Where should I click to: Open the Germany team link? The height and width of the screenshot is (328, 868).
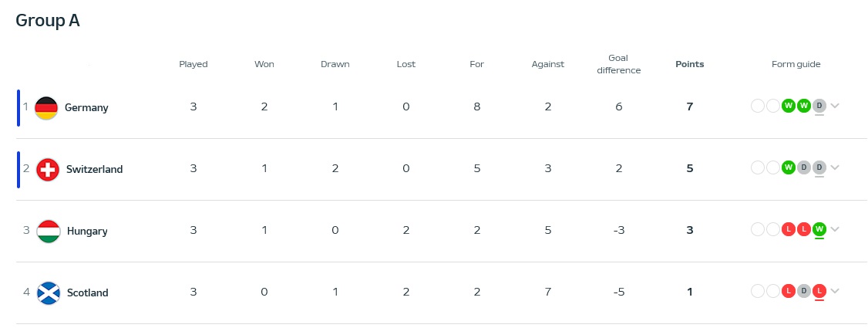86,107
